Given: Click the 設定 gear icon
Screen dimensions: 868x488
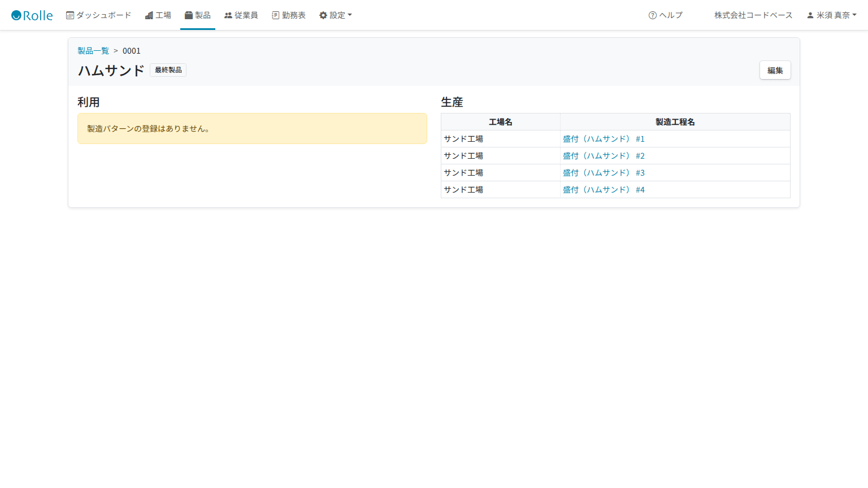Looking at the screenshot, I should 323,15.
